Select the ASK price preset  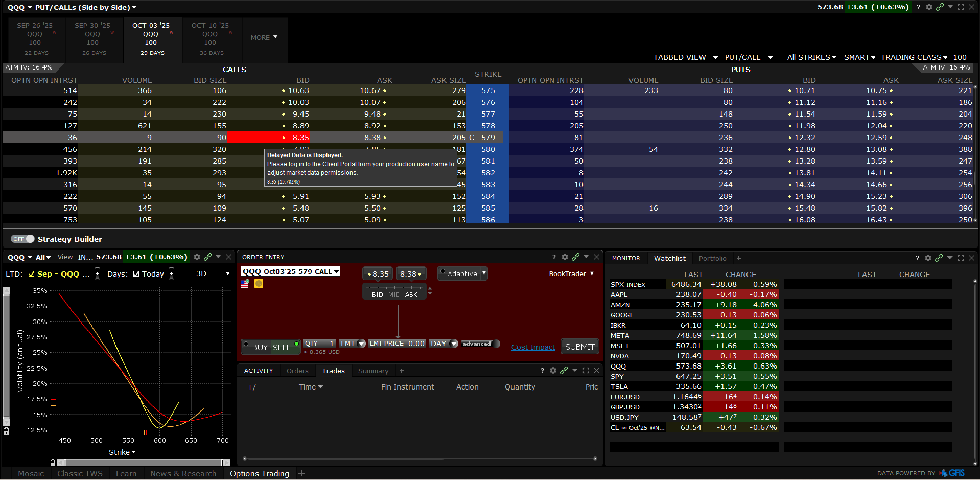pos(411,295)
